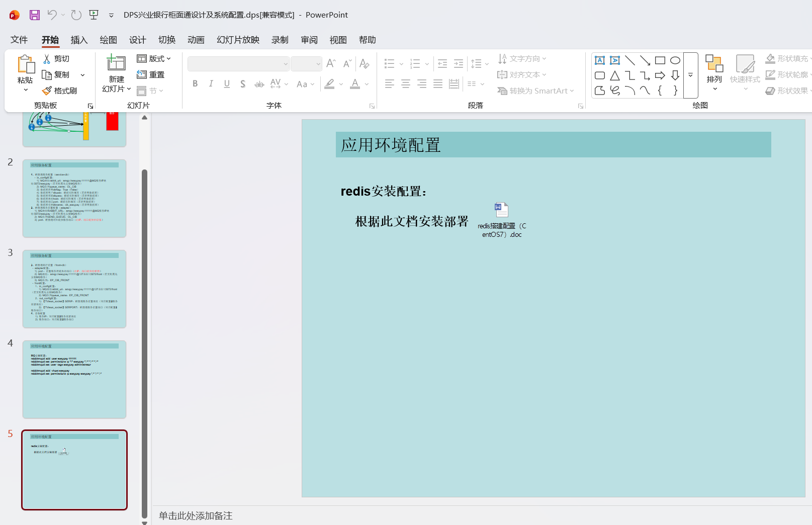Expand the 复制 dropdown arrow
The image size is (812, 525).
pos(82,75)
